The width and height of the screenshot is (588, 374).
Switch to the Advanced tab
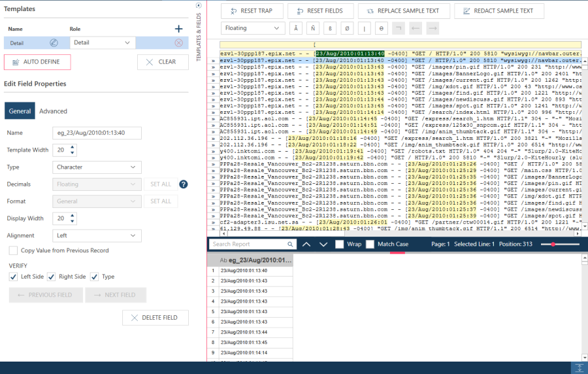click(x=53, y=111)
